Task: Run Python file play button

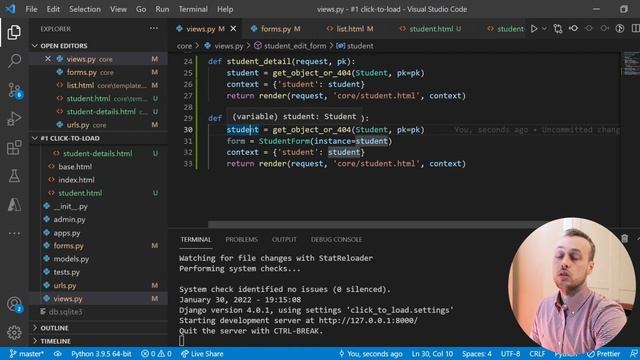Action: (x=534, y=29)
